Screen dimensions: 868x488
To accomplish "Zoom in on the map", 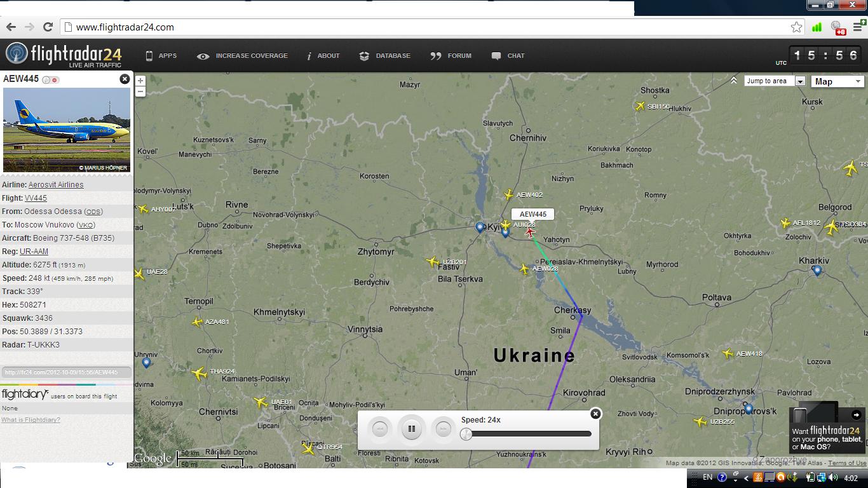I will pos(140,81).
